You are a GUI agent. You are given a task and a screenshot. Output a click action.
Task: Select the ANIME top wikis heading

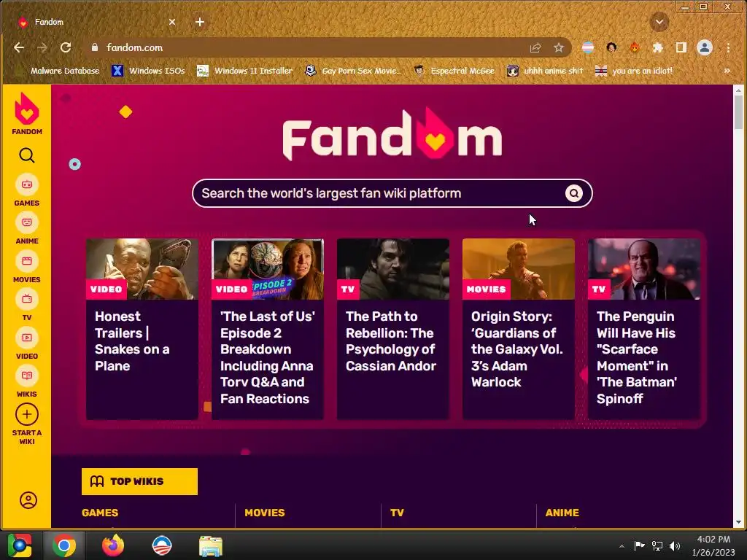pyautogui.click(x=562, y=513)
